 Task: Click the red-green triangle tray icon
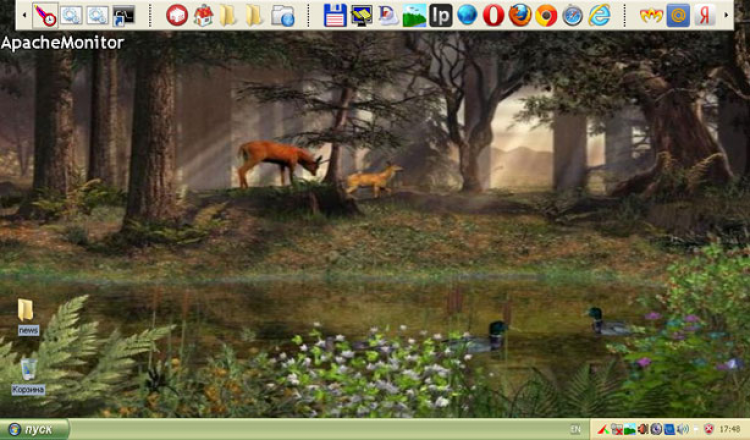click(x=604, y=429)
